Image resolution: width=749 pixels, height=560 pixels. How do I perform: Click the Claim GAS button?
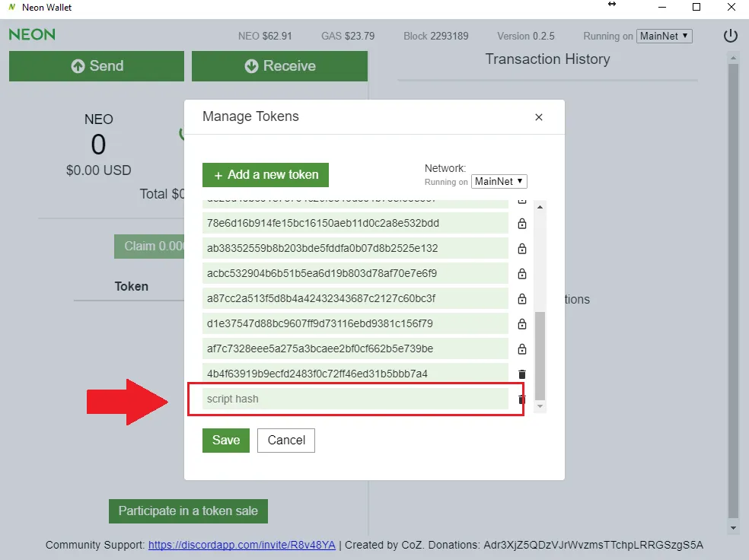pos(149,247)
